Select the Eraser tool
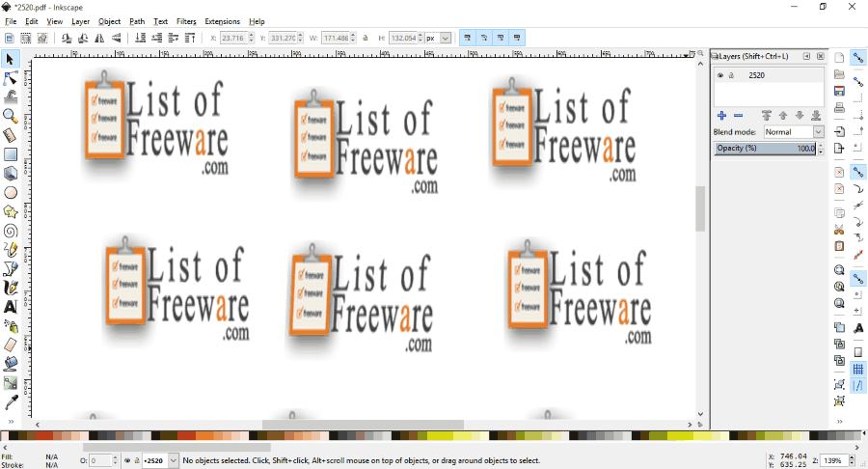The width and height of the screenshot is (868, 469). tap(10, 345)
